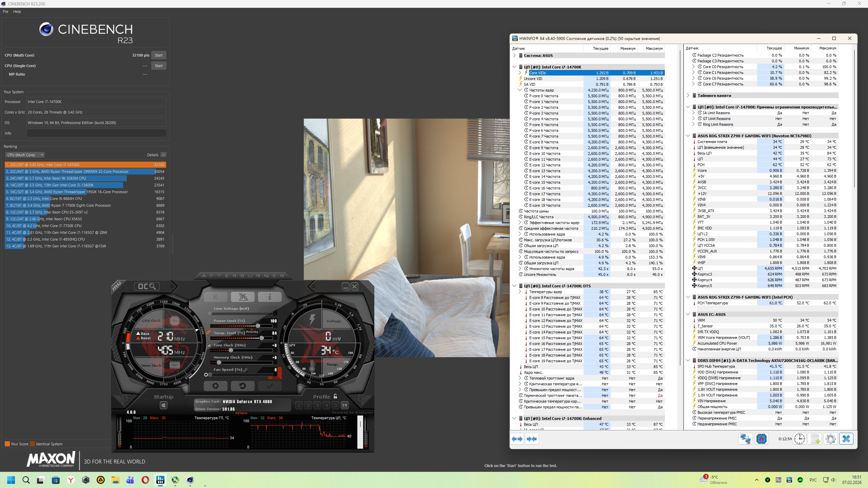
Task: Toggle the fan speed Auto button
Action: point(276,378)
